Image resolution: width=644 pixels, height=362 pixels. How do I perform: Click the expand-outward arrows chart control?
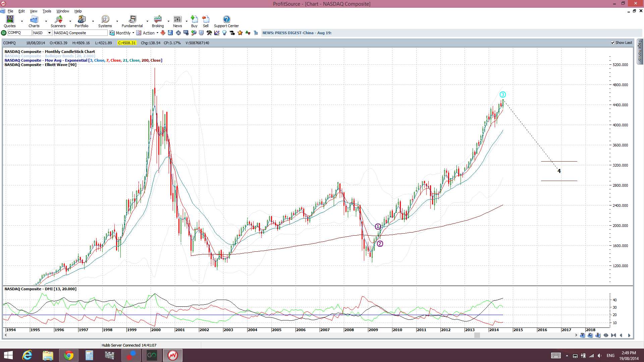606,335
